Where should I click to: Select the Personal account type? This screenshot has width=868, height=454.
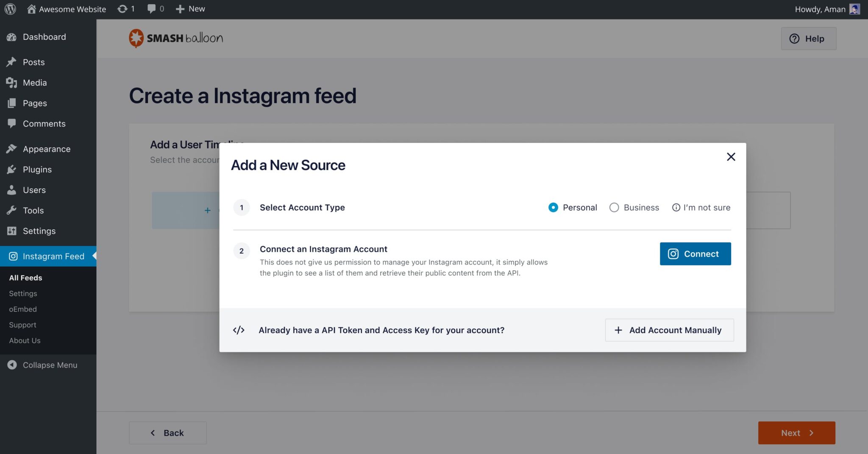click(x=553, y=208)
